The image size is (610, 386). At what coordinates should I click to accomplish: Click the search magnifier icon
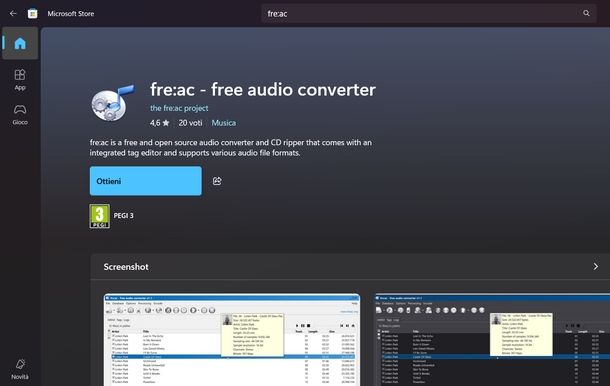click(x=586, y=13)
